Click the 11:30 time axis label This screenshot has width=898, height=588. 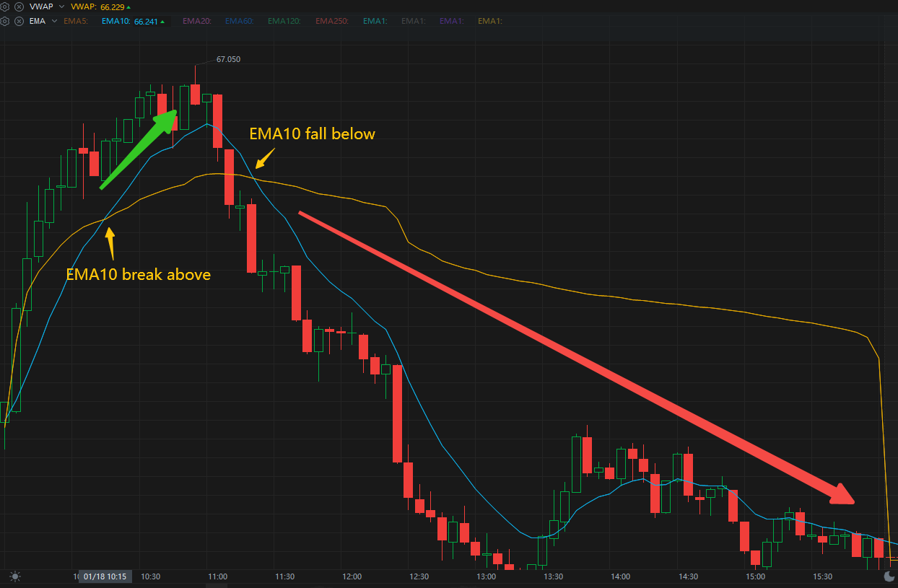tap(284, 576)
